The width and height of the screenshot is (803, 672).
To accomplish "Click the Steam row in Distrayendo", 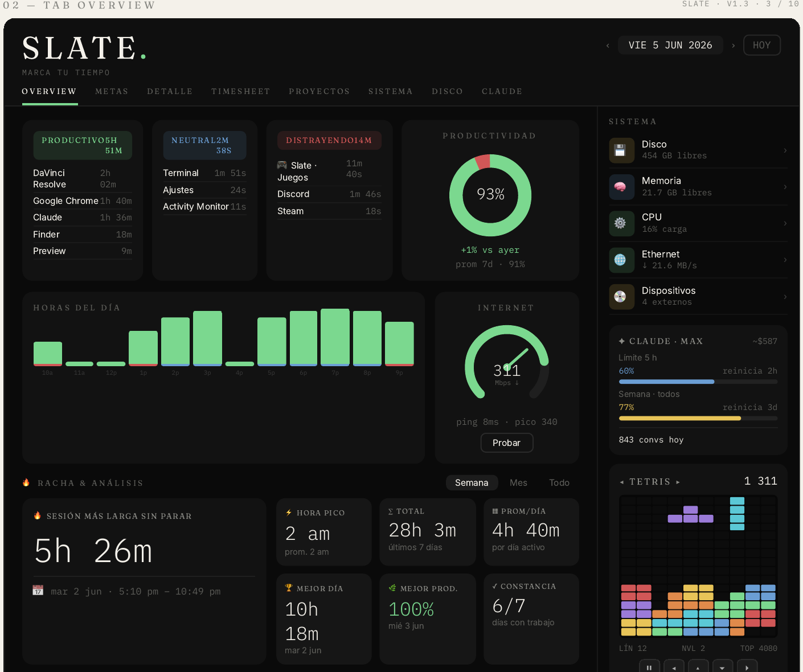I will (x=329, y=211).
